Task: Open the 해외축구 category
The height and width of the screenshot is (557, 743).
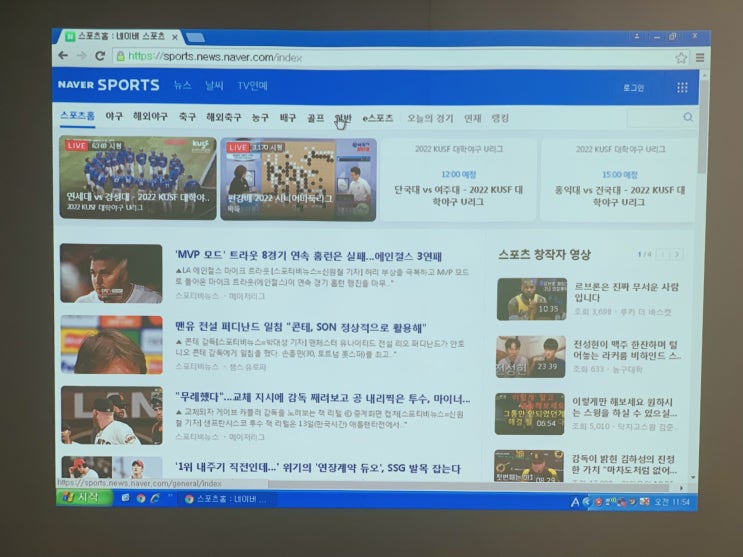Action: click(x=224, y=117)
